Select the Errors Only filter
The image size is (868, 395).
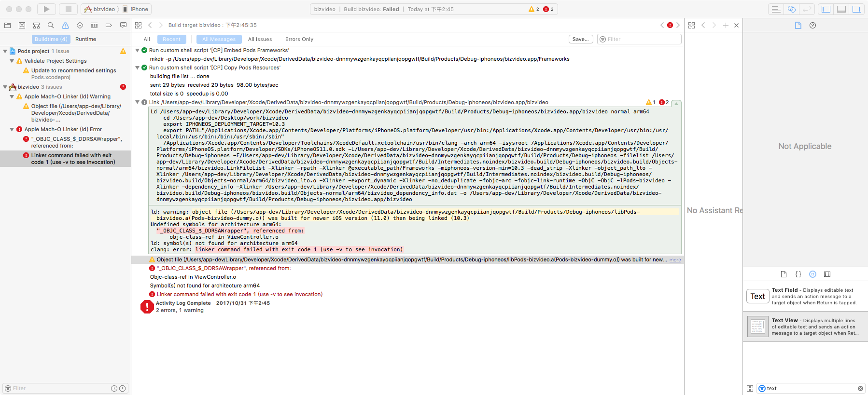pyautogui.click(x=299, y=39)
